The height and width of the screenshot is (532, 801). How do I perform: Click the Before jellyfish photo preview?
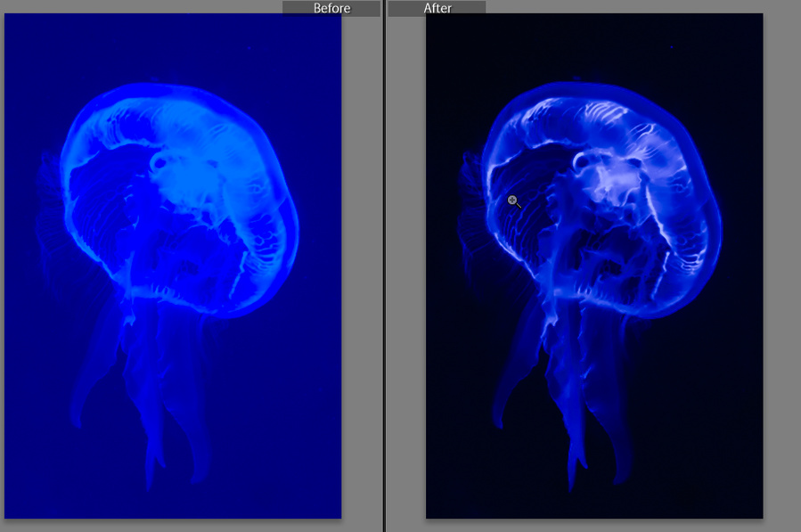point(173,266)
